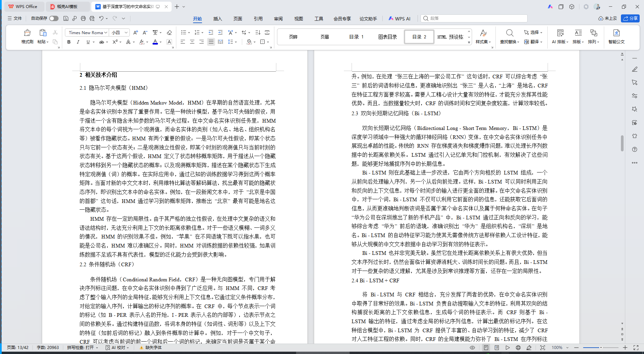Toggle superscript formatting

pyautogui.click(x=115, y=42)
